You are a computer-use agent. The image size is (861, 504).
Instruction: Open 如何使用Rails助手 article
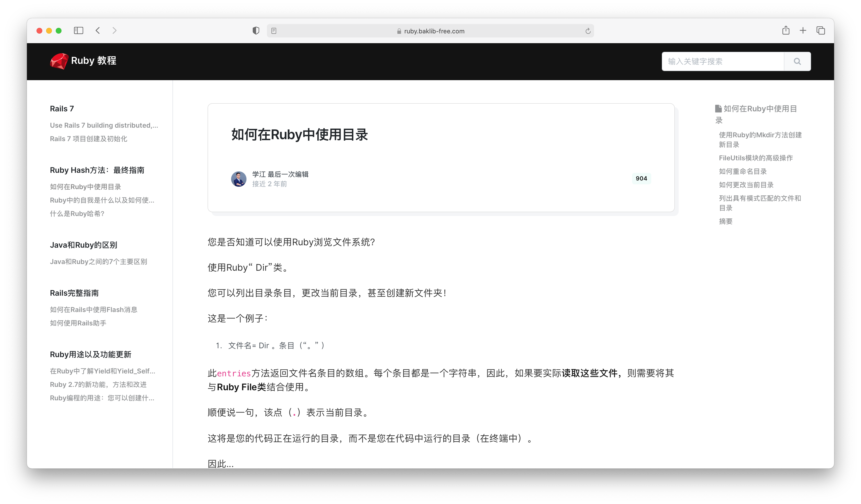click(78, 323)
